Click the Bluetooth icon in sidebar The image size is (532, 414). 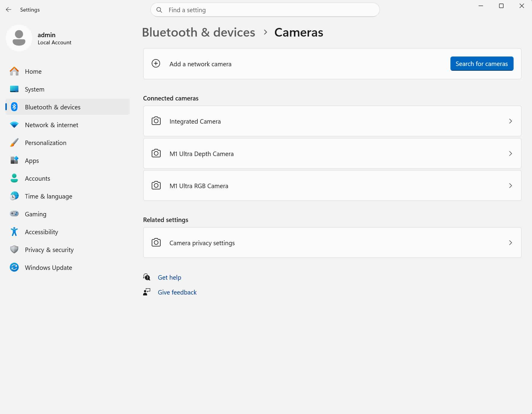(x=14, y=107)
